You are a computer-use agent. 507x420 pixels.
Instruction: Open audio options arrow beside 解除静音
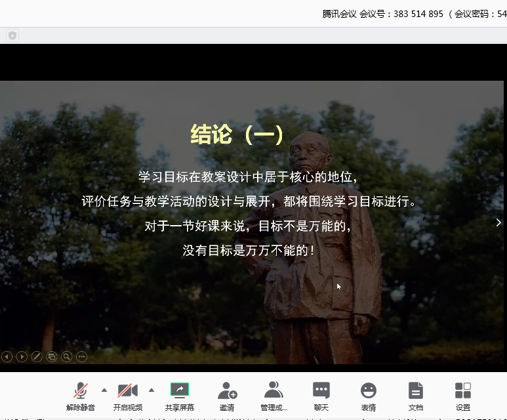104,390
